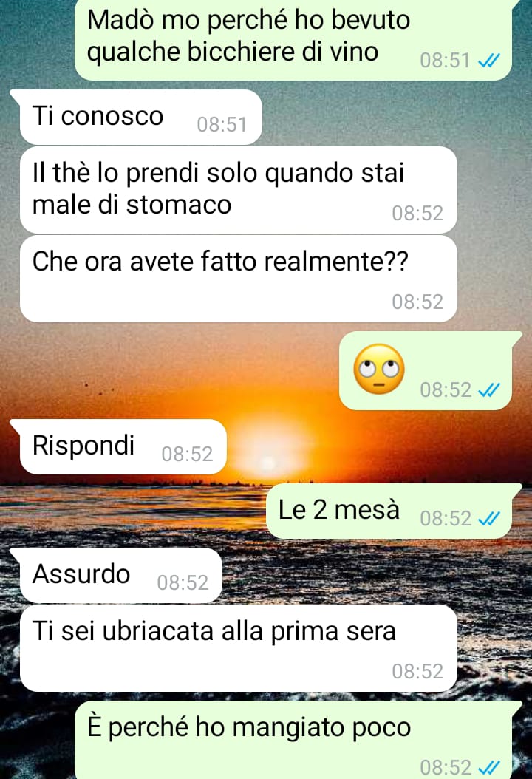Select 'Che ora avete fatto realmente??' message

coord(239,279)
